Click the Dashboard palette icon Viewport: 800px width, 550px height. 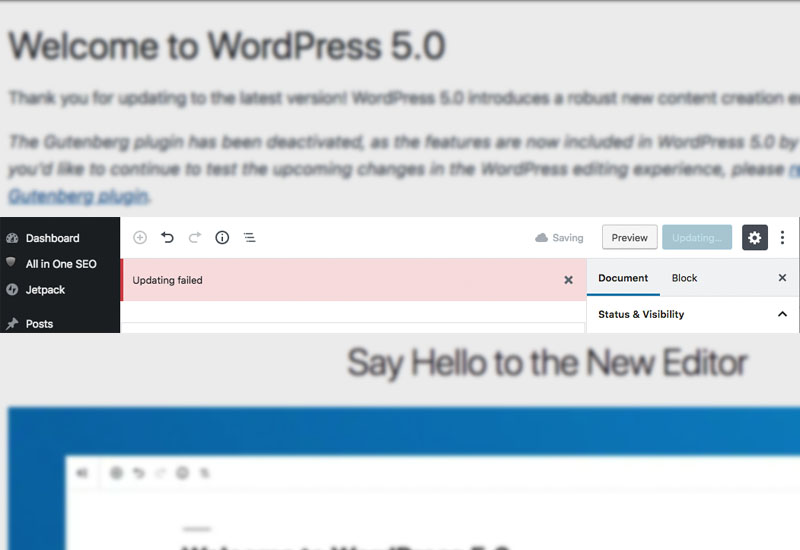coord(12,238)
